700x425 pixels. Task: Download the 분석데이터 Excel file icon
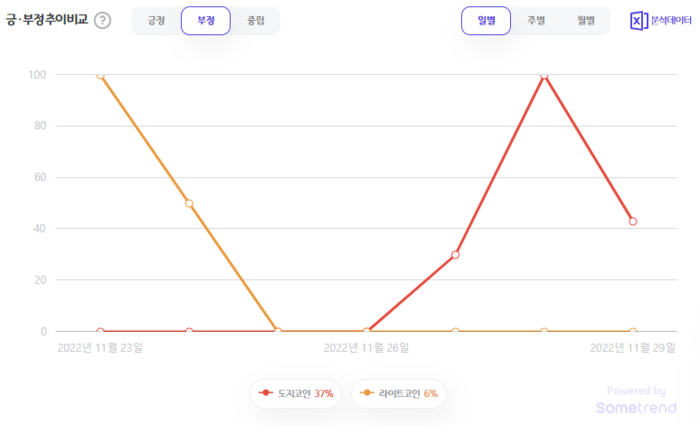click(x=638, y=21)
